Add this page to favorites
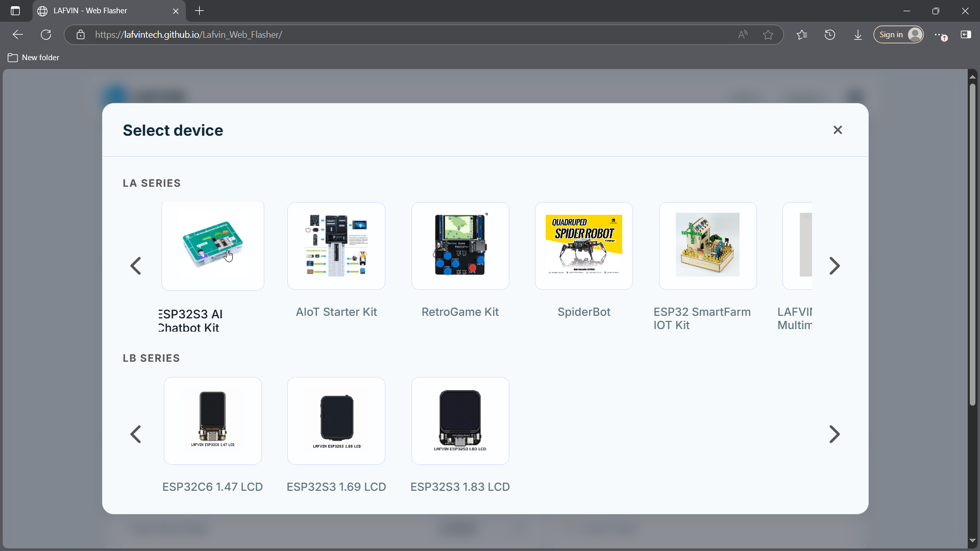Image resolution: width=980 pixels, height=551 pixels. pos(768,35)
